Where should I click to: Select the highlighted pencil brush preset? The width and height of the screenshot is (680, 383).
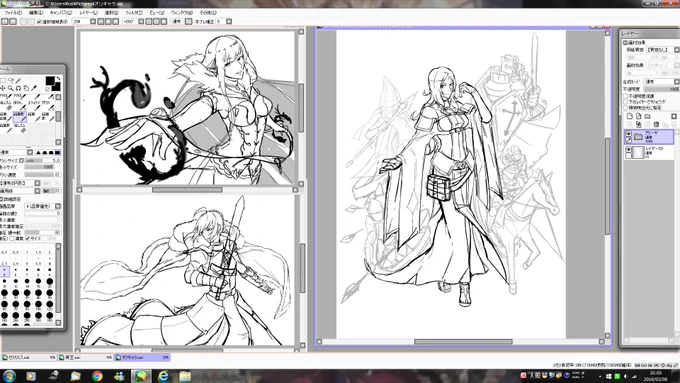coord(20,117)
